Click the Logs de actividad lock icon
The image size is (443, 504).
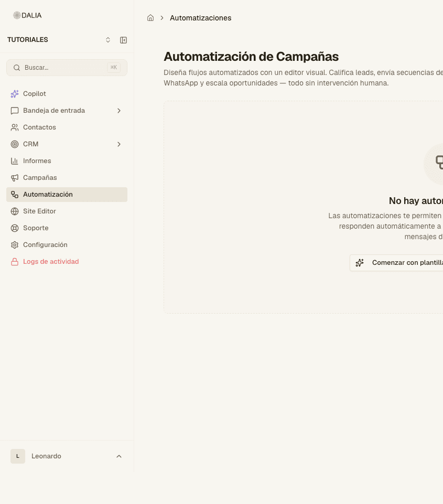point(15,262)
